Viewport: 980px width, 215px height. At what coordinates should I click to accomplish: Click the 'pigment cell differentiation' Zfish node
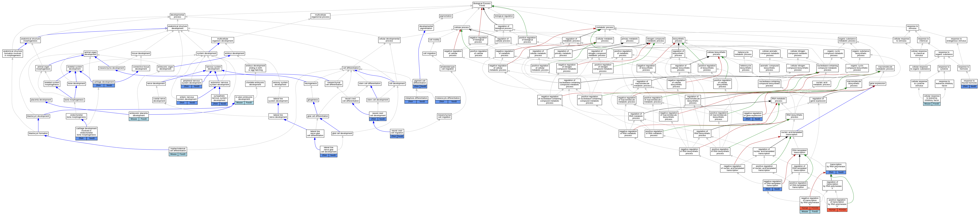pyautogui.click(x=420, y=83)
